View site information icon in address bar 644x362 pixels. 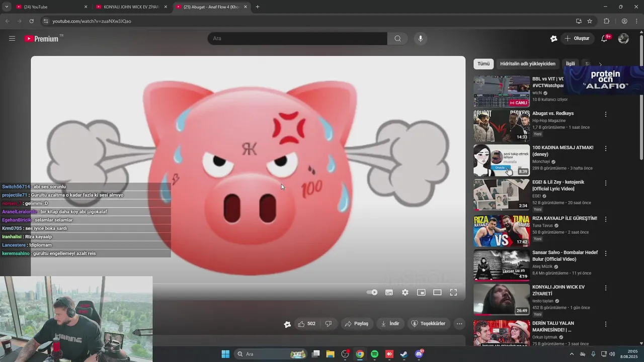coord(46,21)
